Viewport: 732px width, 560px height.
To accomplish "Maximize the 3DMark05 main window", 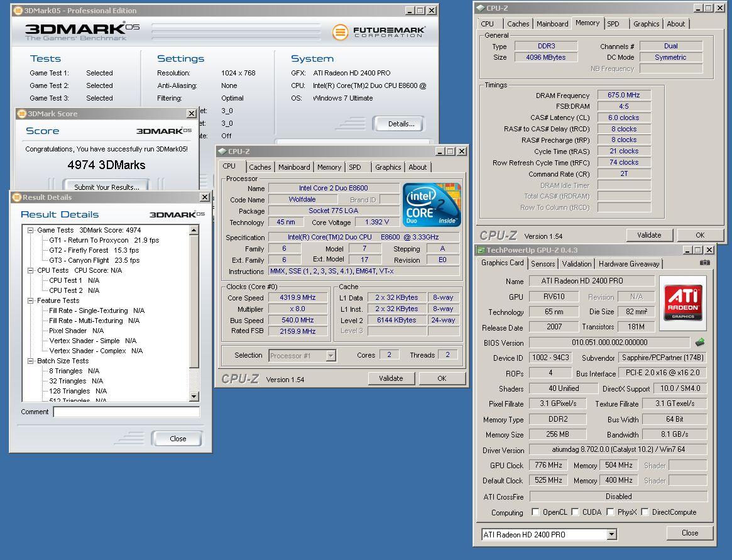I will pos(420,11).
